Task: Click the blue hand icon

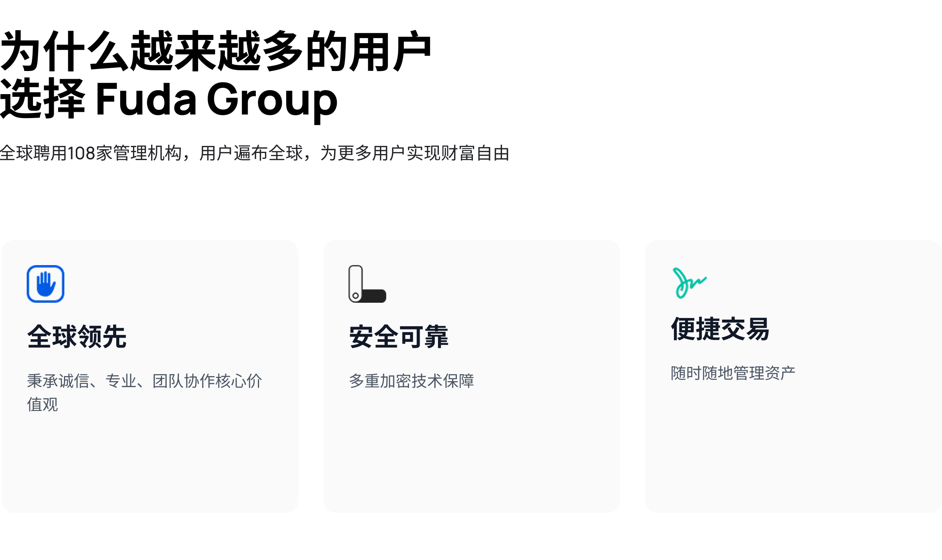Action: [46, 284]
